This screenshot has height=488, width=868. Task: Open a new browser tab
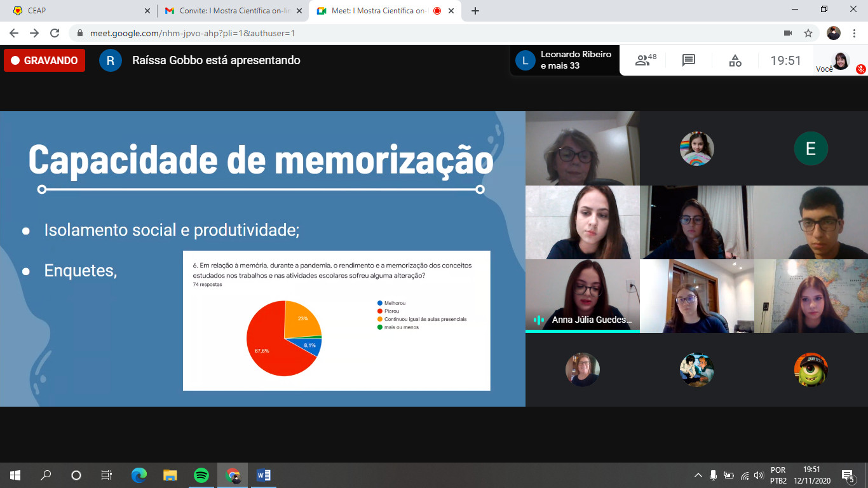[x=475, y=11]
